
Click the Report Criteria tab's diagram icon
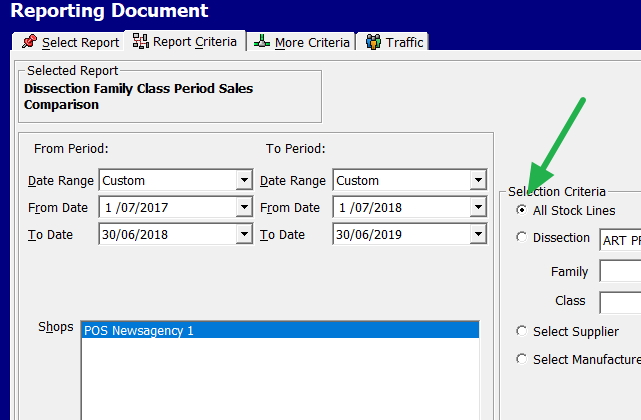[141, 41]
